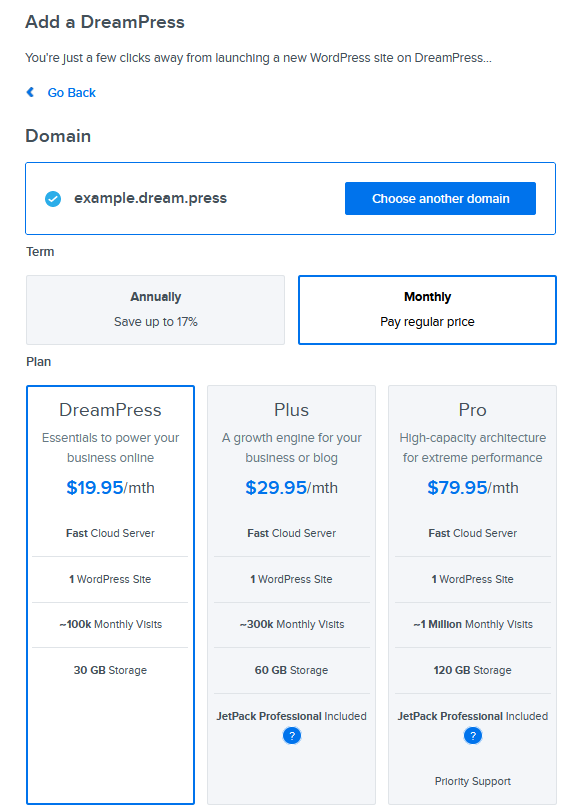Screen dimensions: 573x810
Task: Choose the Pro plan card
Action: click(473, 595)
